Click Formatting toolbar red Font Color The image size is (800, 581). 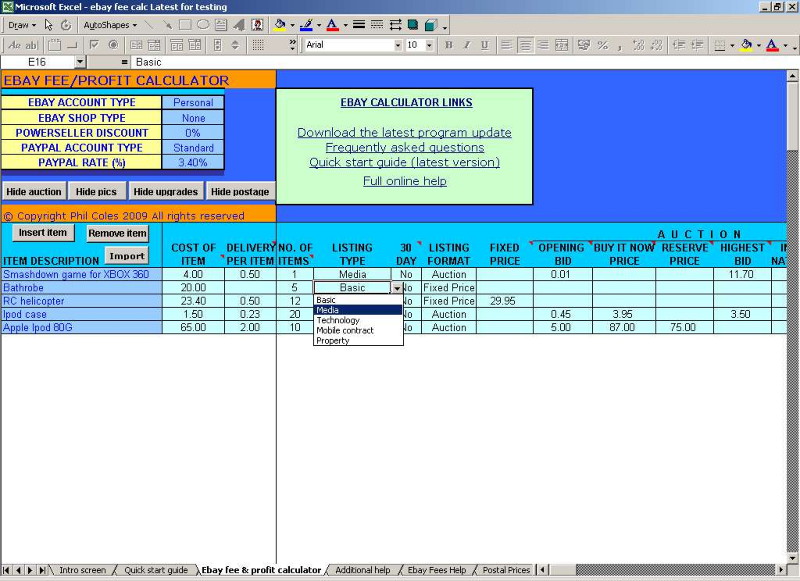coord(772,45)
